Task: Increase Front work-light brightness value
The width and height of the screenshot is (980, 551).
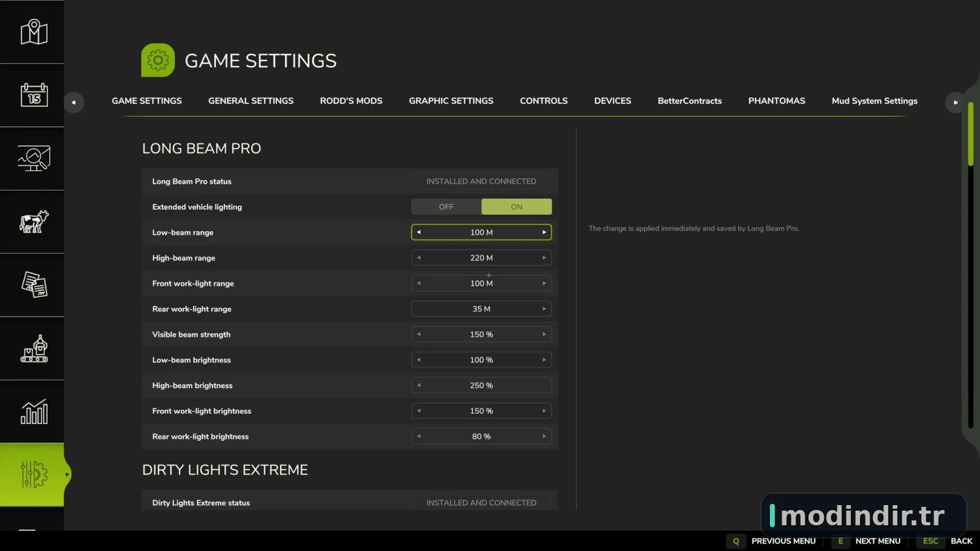Action: pyautogui.click(x=544, y=411)
